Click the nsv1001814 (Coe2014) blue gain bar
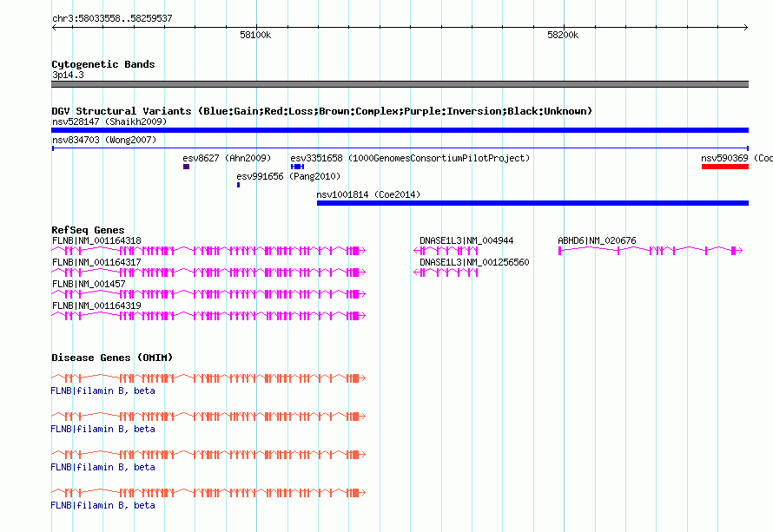 coord(532,203)
